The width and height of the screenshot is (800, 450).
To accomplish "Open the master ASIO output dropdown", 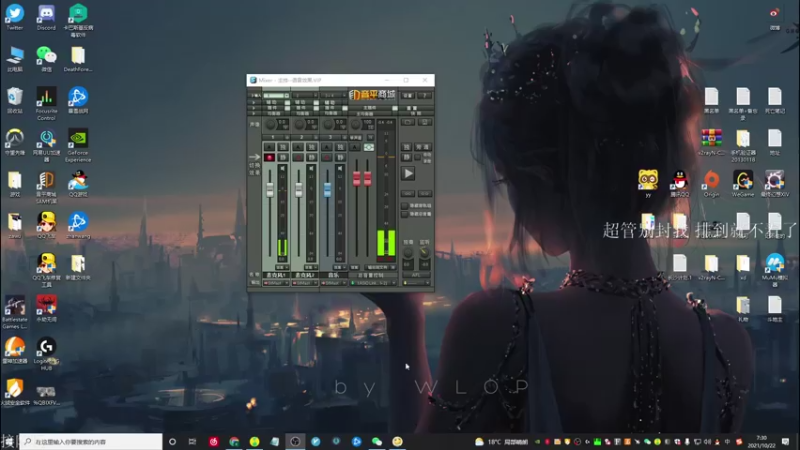I will tap(373, 283).
